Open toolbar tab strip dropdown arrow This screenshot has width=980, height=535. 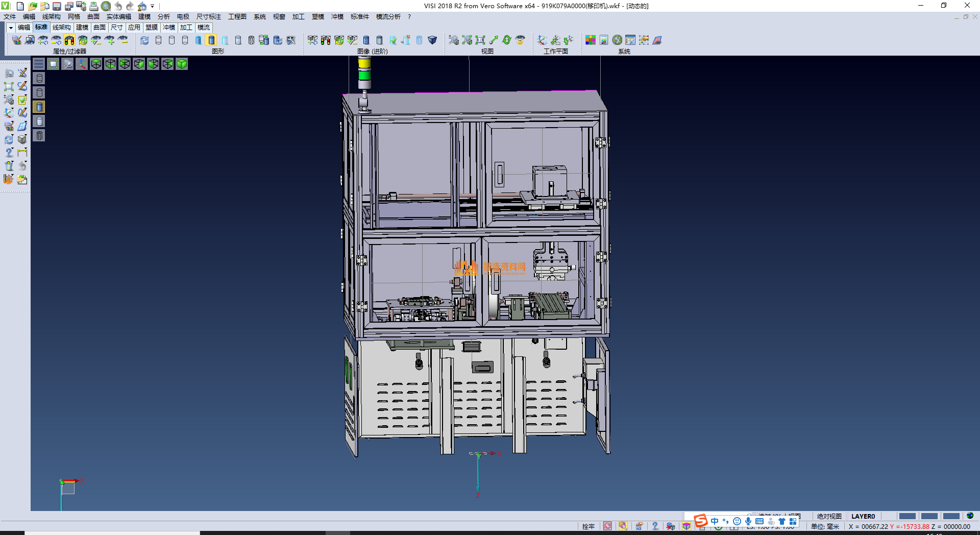pos(11,28)
